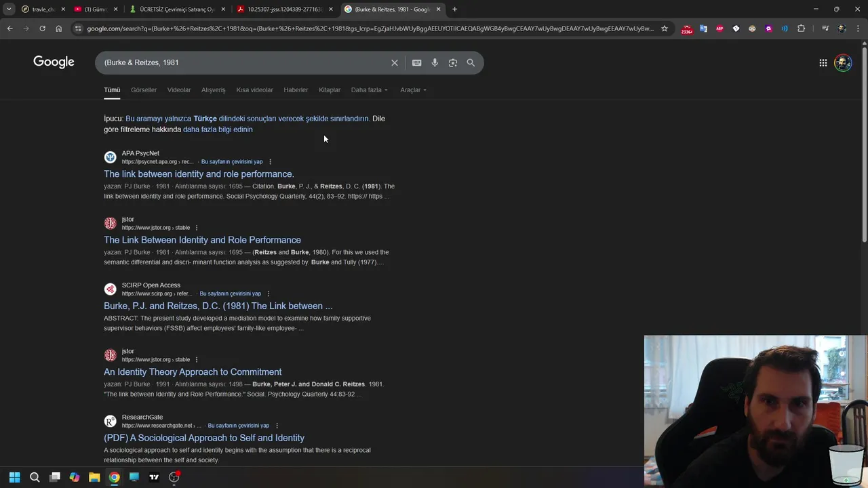868x488 pixels.
Task: Open the media control playlist button
Action: 825,28
